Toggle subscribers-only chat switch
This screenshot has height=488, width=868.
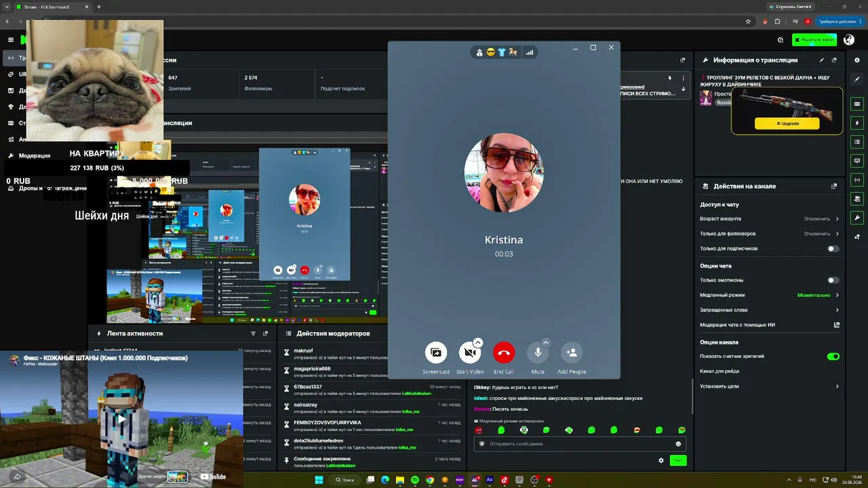(x=833, y=249)
